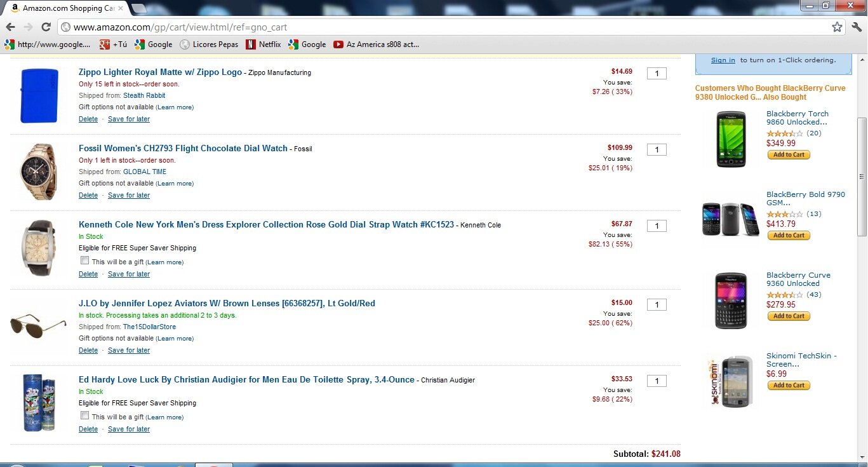Open the Blackberry Torch 9860 Unlocked link
868x467 pixels.
tap(798, 118)
